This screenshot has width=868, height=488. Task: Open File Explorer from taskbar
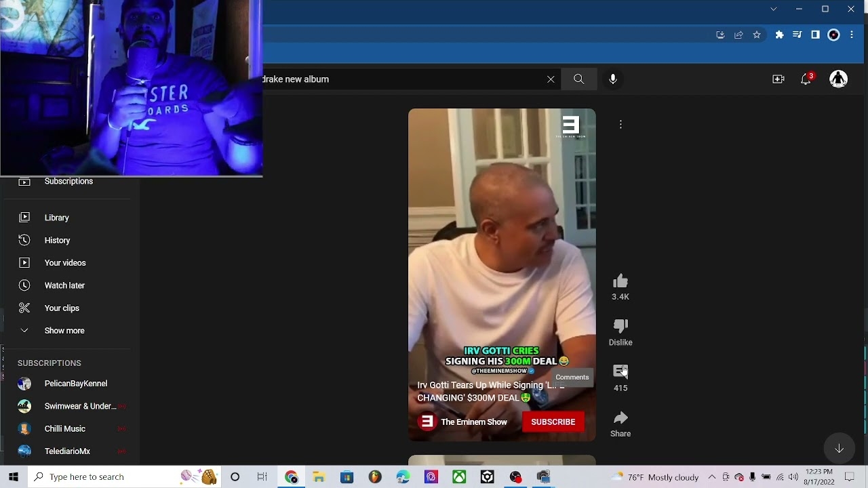coord(319,477)
